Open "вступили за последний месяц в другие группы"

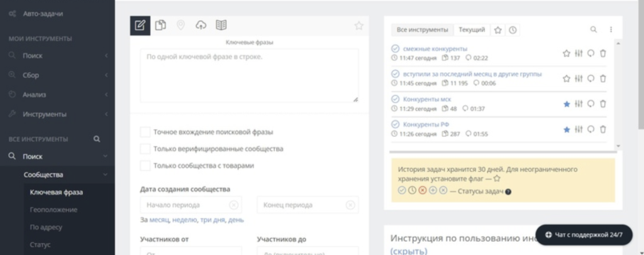tap(472, 74)
